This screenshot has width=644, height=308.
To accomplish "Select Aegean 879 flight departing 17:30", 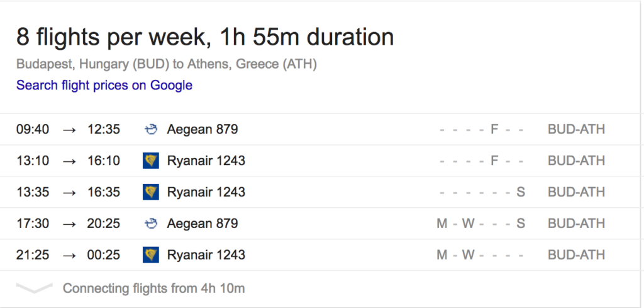I will coord(320,224).
